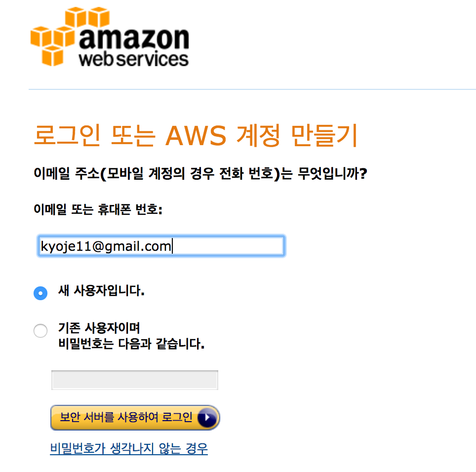Click the '기존 사용자이며' label text
476x472 pixels.
[99, 328]
